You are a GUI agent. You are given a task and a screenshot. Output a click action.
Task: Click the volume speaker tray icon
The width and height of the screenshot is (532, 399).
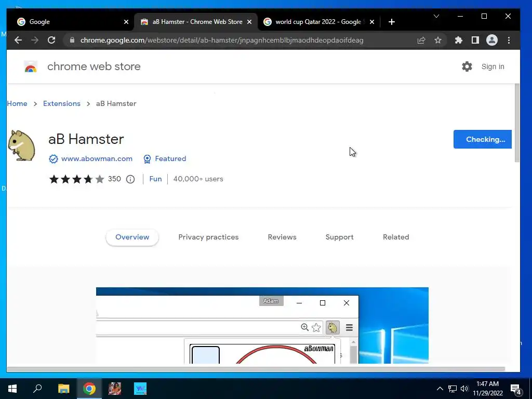pyautogui.click(x=464, y=389)
